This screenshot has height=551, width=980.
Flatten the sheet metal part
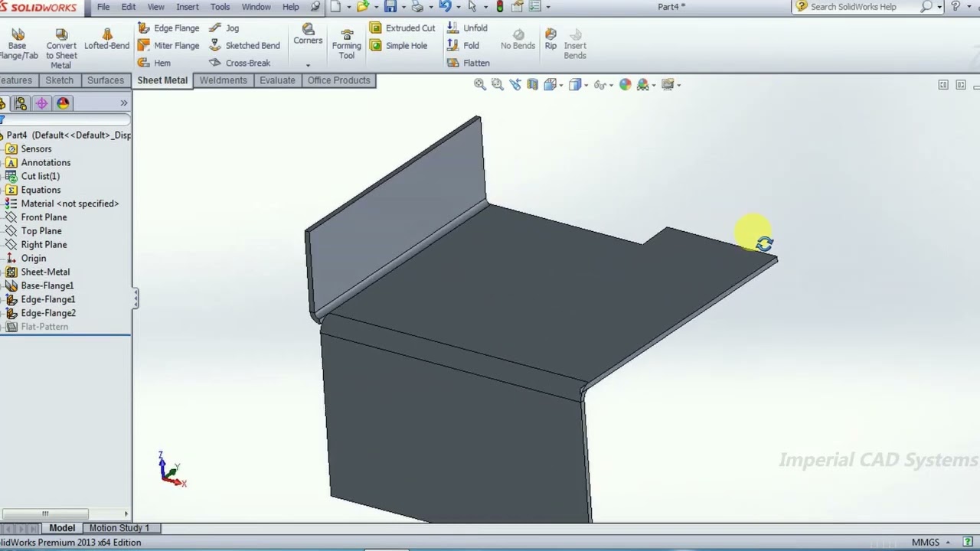(469, 63)
